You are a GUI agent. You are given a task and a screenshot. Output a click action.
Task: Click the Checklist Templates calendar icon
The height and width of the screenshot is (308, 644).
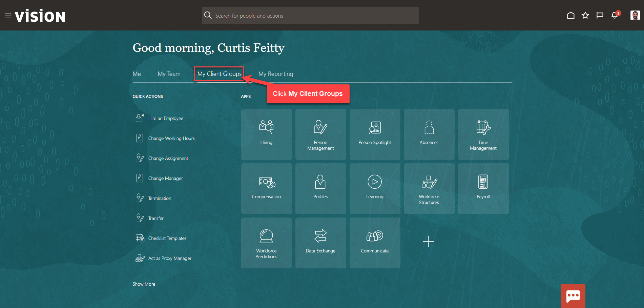pyautogui.click(x=140, y=238)
